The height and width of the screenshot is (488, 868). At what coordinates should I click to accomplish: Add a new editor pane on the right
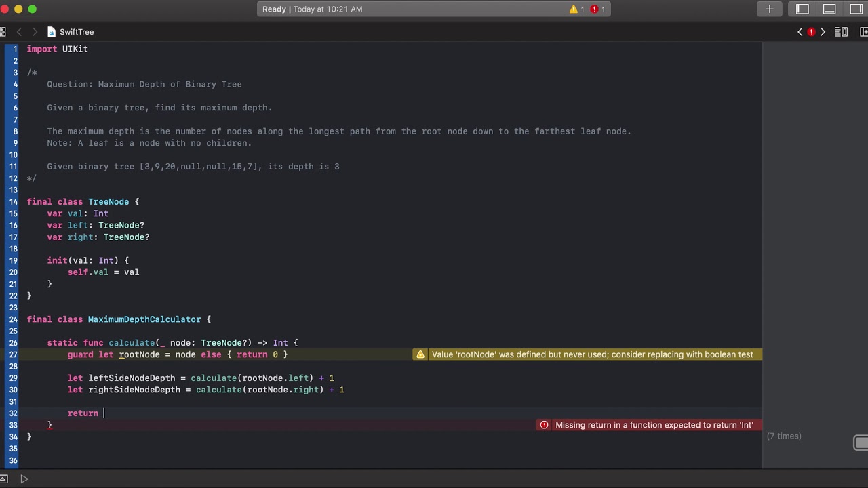point(863,32)
